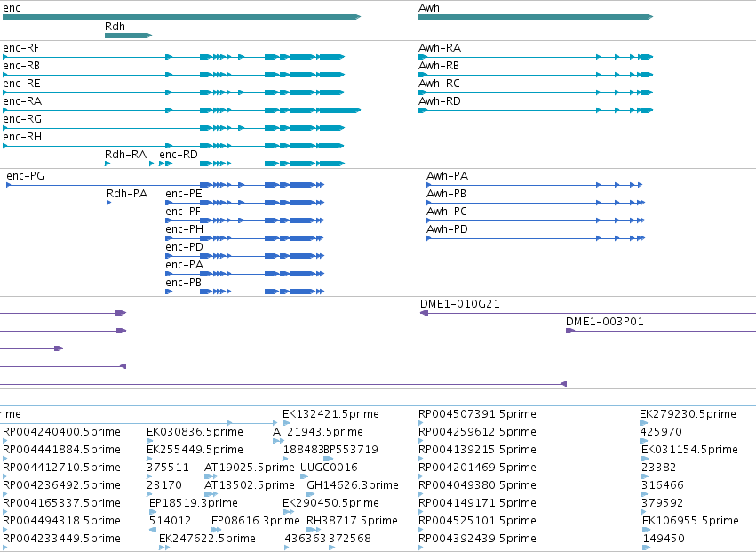This screenshot has height=552, width=756.
Task: Click the RP004240400.5prime EST label
Action: tap(61, 432)
